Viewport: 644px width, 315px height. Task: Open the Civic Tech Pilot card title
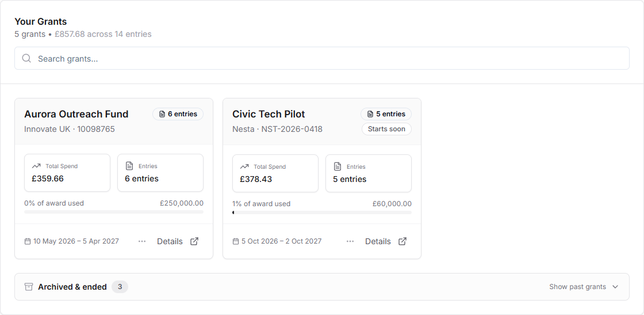(x=269, y=114)
